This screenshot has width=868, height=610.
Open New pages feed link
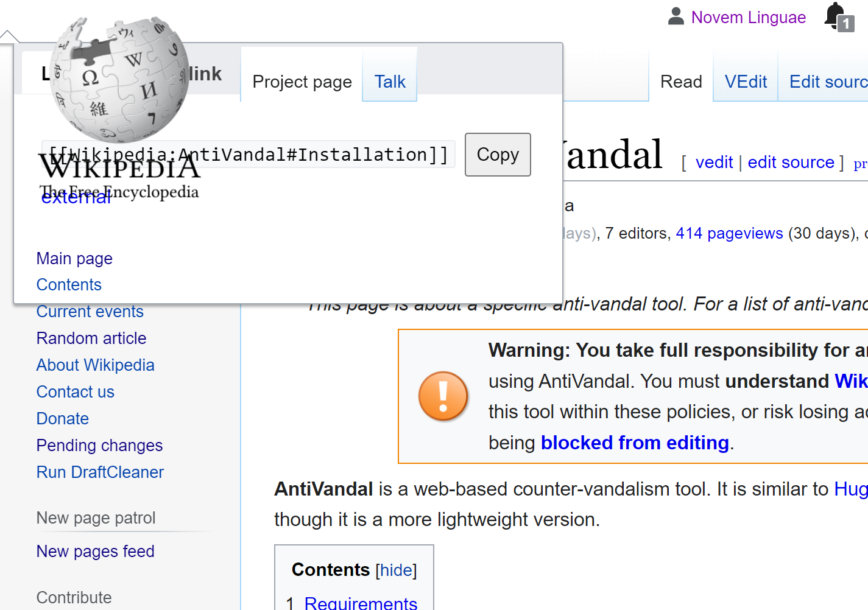pos(96,552)
